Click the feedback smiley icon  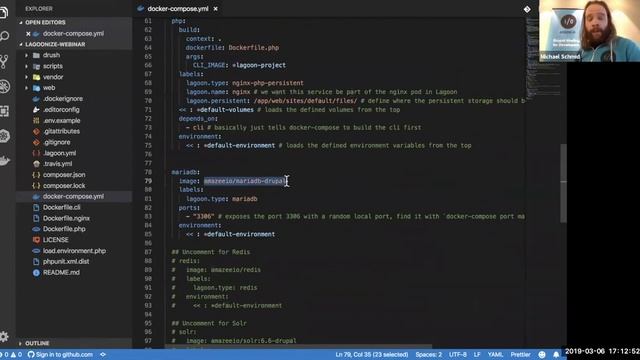542,355
